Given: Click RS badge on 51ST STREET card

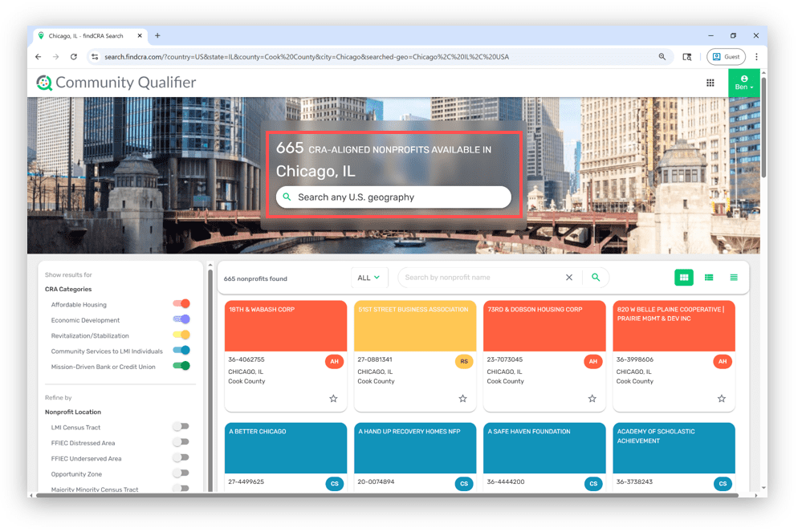Looking at the screenshot, I should click(x=464, y=361).
